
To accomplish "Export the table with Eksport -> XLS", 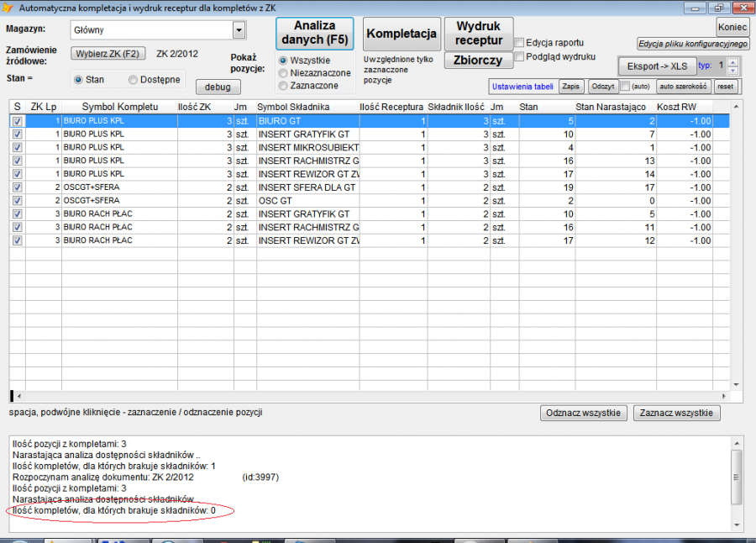I will pyautogui.click(x=657, y=66).
